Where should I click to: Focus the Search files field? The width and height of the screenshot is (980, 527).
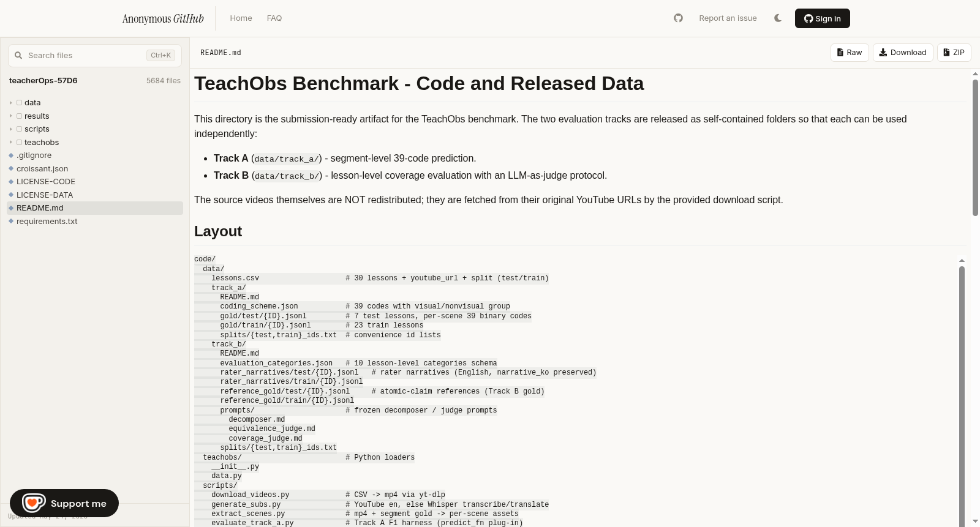[95, 55]
